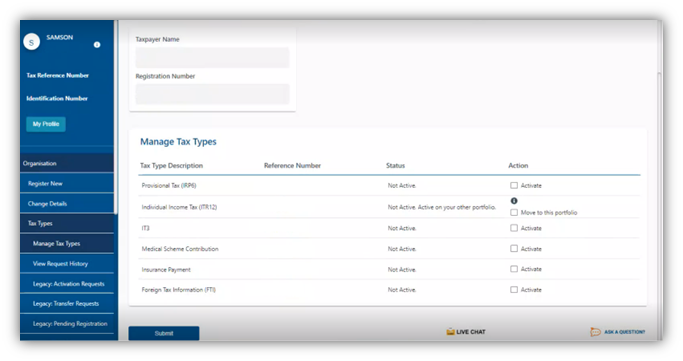This screenshot has width=683, height=361.
Task: Click the info icon beside SAMSON name
Action: [97, 45]
